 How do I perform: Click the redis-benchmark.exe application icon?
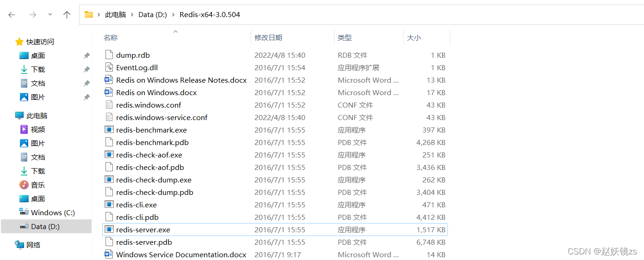pos(109,130)
